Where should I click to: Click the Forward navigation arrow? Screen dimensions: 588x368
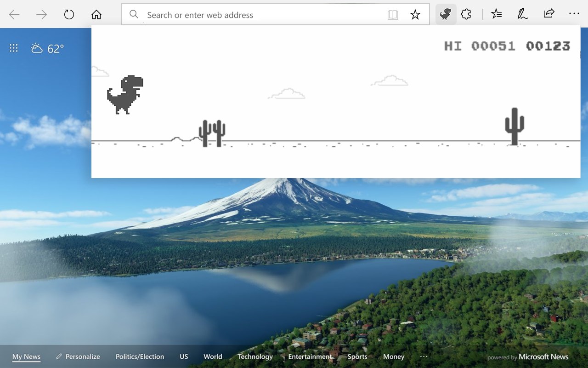point(42,15)
